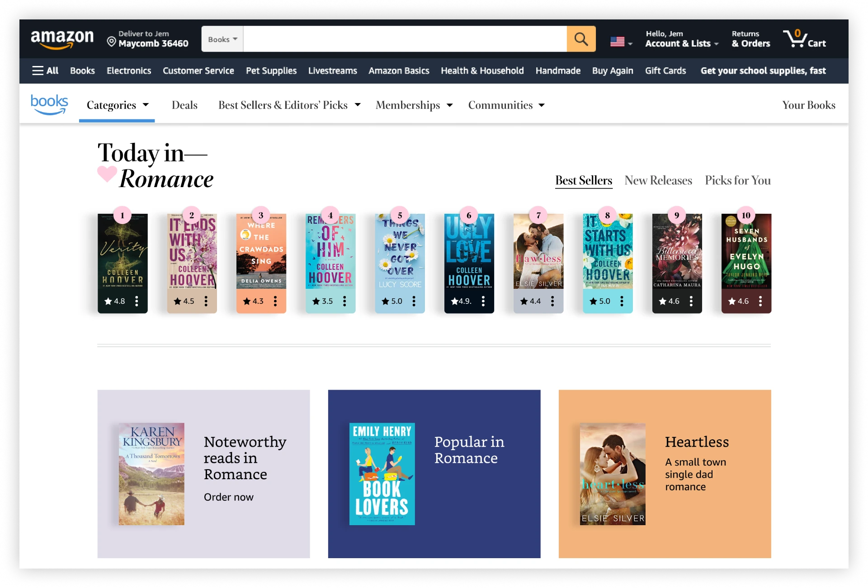Screen dimensions: 868x588
Task: Open the Popular in Romance card
Action: (x=434, y=474)
